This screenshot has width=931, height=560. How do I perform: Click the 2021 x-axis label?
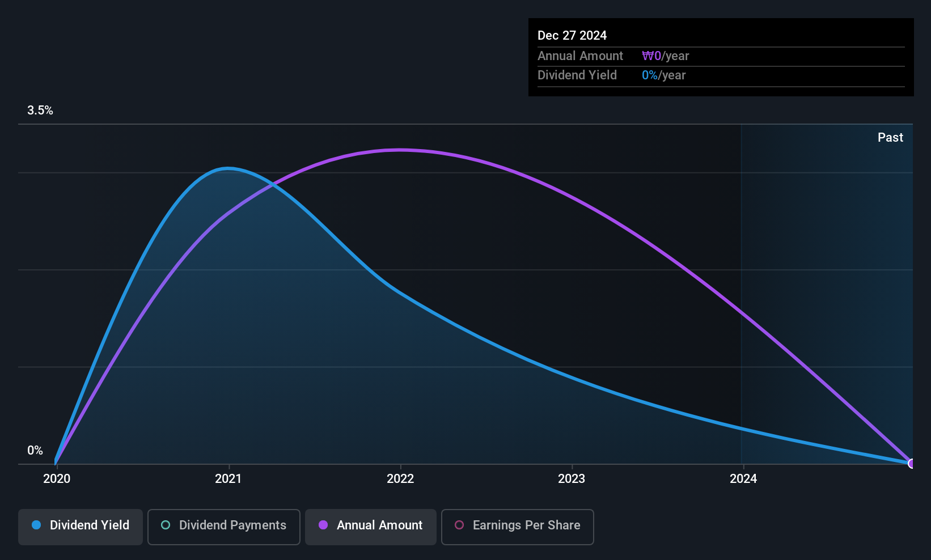click(x=228, y=479)
